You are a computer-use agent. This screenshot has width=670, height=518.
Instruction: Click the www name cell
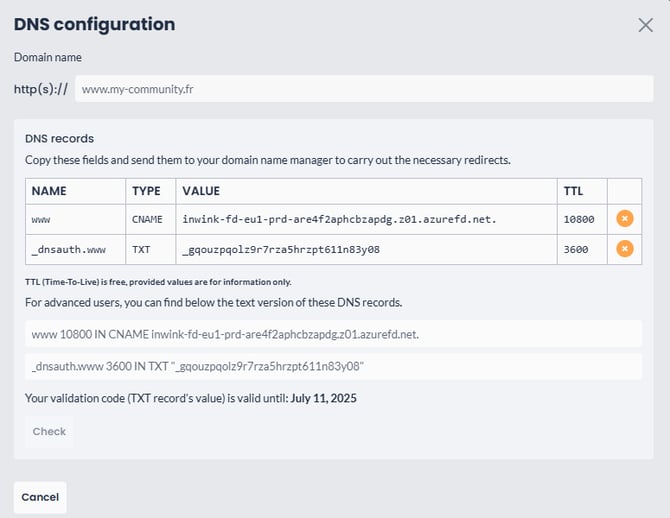click(x=75, y=219)
